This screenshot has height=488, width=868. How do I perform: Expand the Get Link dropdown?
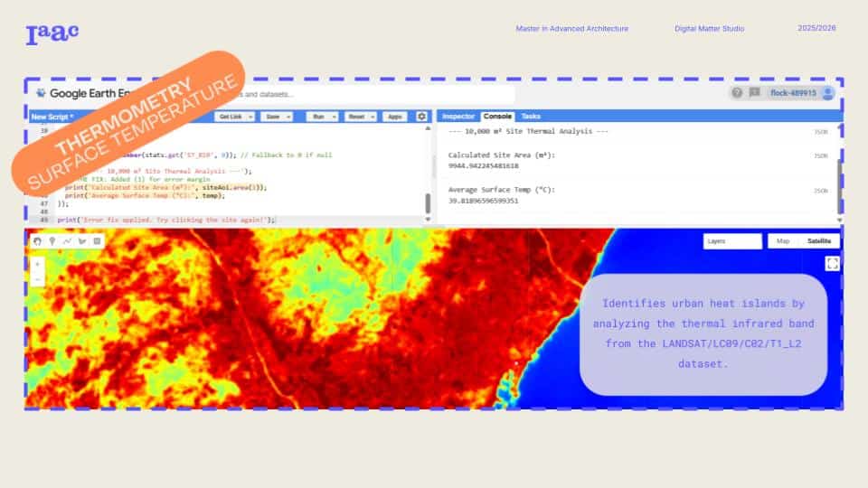tap(234, 117)
